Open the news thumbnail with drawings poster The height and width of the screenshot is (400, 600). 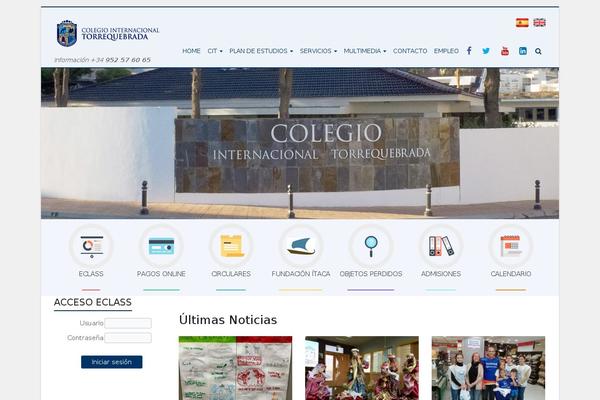tap(235, 368)
